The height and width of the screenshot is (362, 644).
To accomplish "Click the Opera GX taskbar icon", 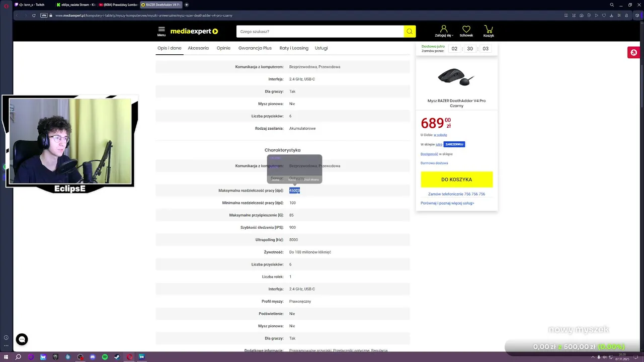I will (x=129, y=357).
